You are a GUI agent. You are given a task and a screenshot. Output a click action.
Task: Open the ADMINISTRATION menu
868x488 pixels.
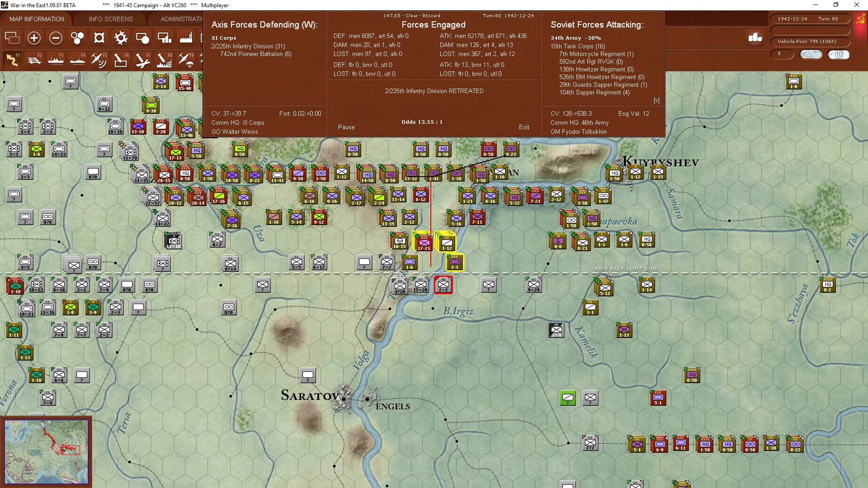point(183,19)
